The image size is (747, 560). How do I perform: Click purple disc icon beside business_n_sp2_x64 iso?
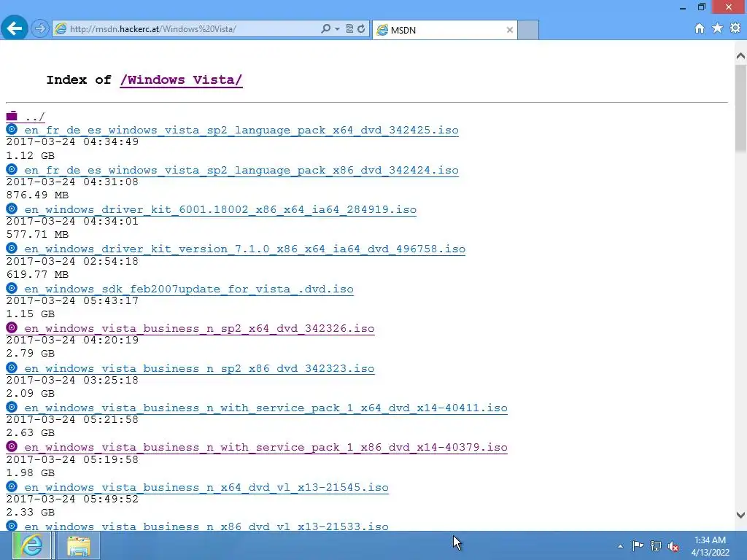12,327
